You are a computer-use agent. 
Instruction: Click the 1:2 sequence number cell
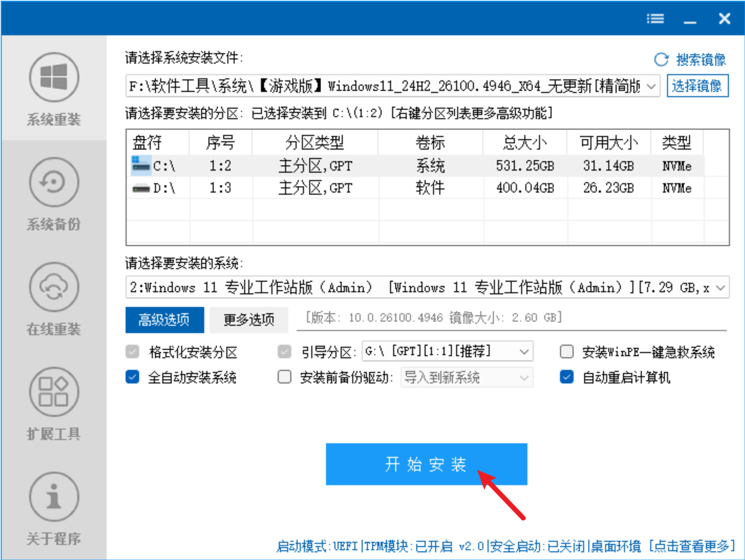220,166
